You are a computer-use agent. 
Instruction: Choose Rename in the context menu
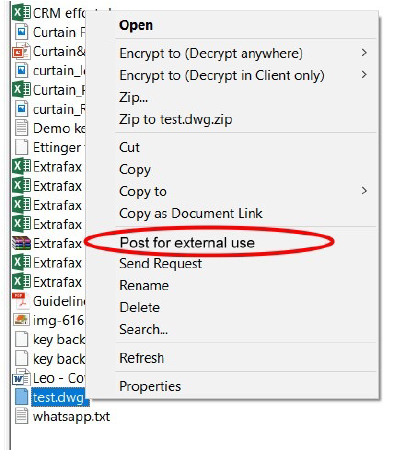(x=144, y=286)
